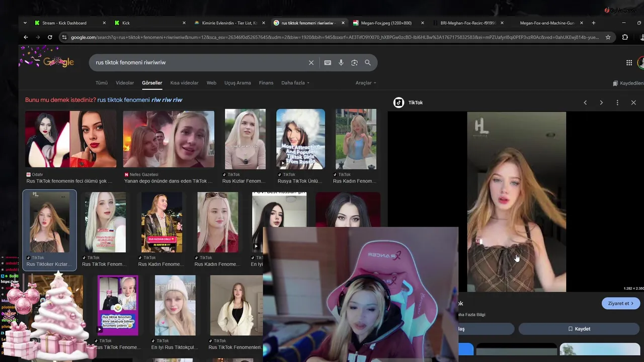Bookmark this page with the star icon
This screenshot has height=362, width=644.
tap(608, 37)
